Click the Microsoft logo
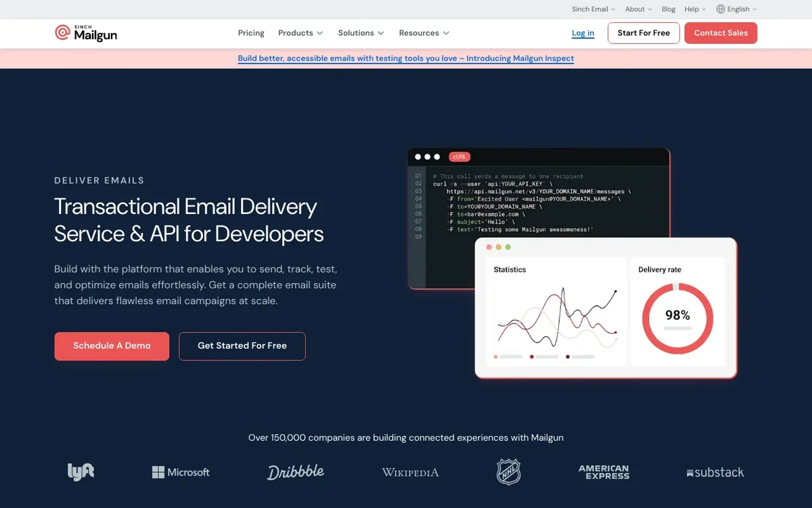This screenshot has height=508, width=812. pyautogui.click(x=181, y=472)
